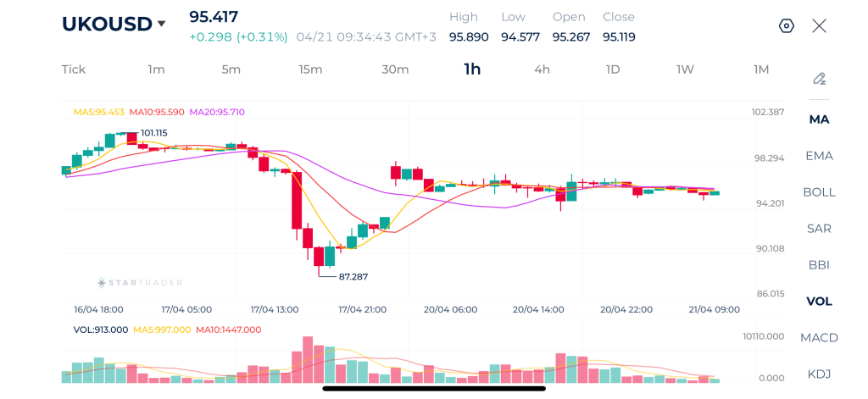The width and height of the screenshot is (868, 399).
Task: Choose the 1D timeframe
Action: [x=613, y=69]
